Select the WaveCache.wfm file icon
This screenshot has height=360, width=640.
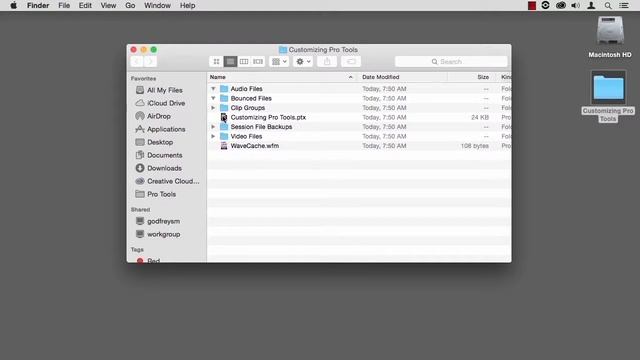pos(224,146)
